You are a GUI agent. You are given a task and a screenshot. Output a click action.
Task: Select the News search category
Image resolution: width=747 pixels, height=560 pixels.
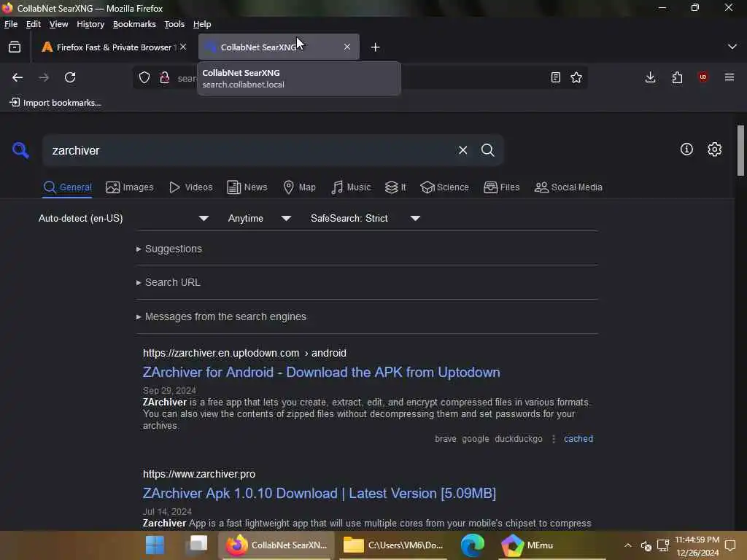tap(247, 187)
